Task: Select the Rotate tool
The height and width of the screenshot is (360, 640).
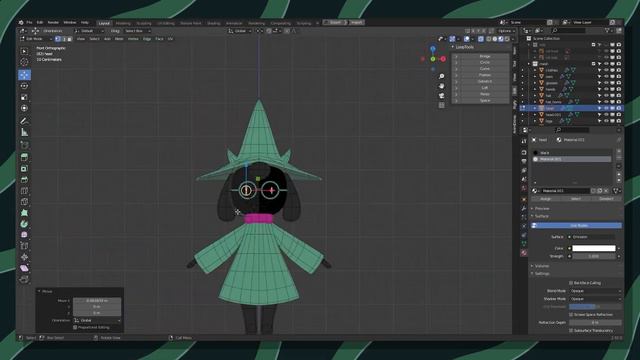Action: 24,86
